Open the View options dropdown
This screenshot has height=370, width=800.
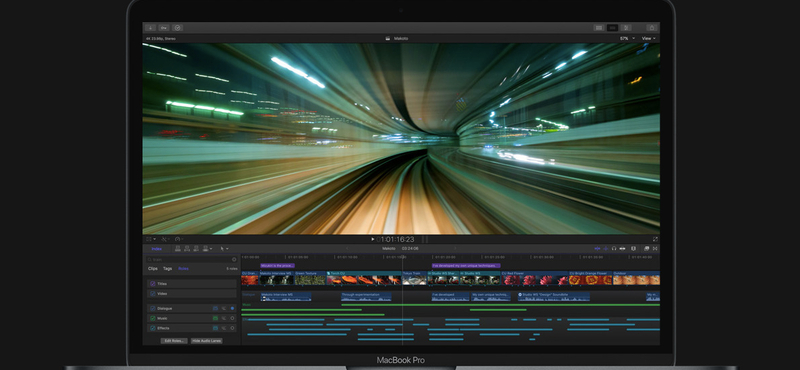[648, 38]
